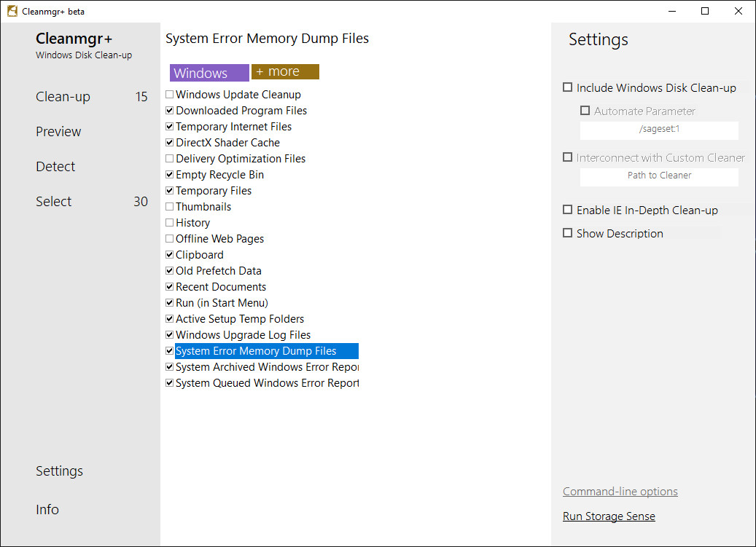Image resolution: width=756 pixels, height=547 pixels.
Task: Close the Cleanmgr+ window
Action: coord(739,11)
